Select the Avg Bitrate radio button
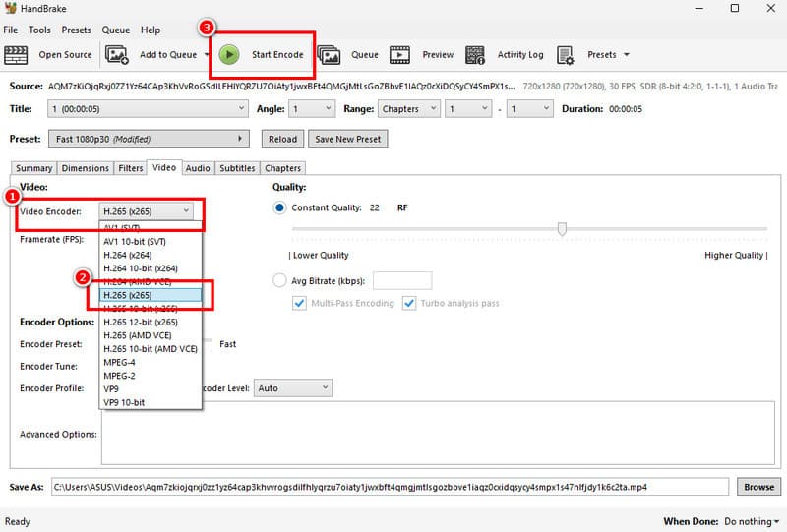787x532 pixels. coord(279,280)
